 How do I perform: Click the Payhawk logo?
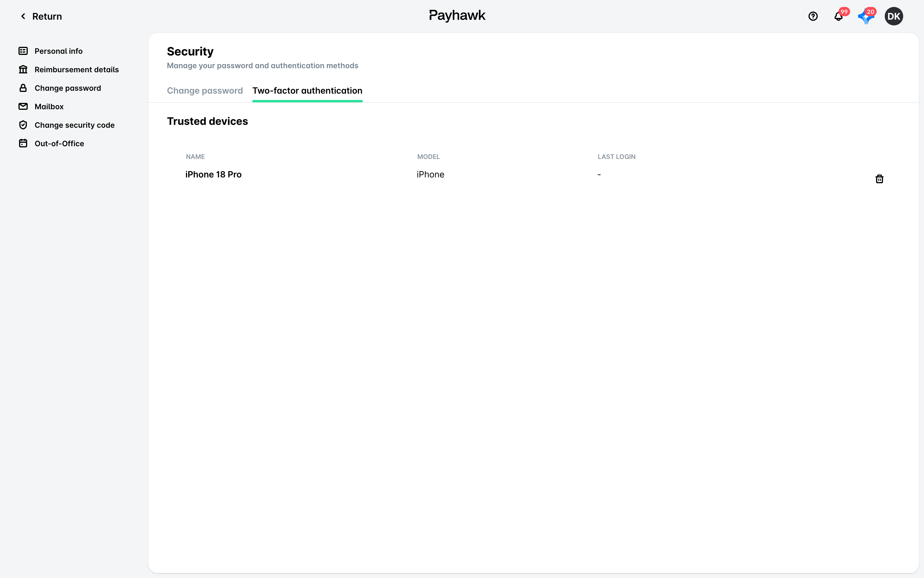[457, 16]
